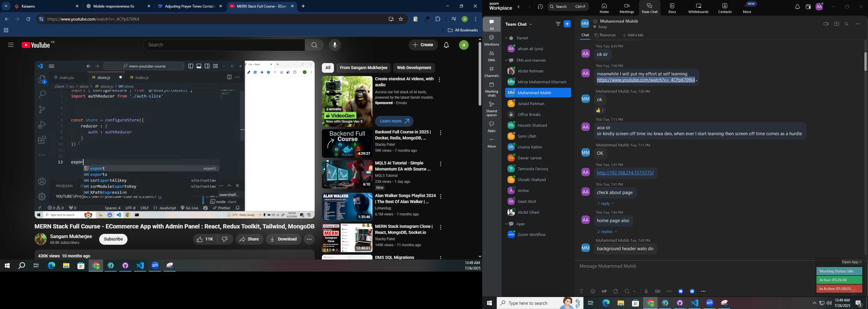This screenshot has width=868, height=309.
Task: Start a video call with Muhammad Muhib
Action: [x=826, y=24]
